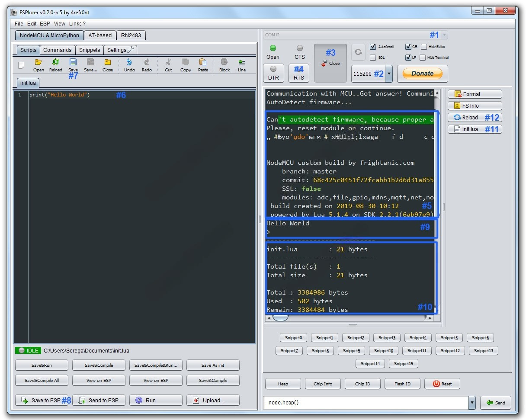Expand the command history dropdown arrow
The height and width of the screenshot is (420, 526).
472,403
